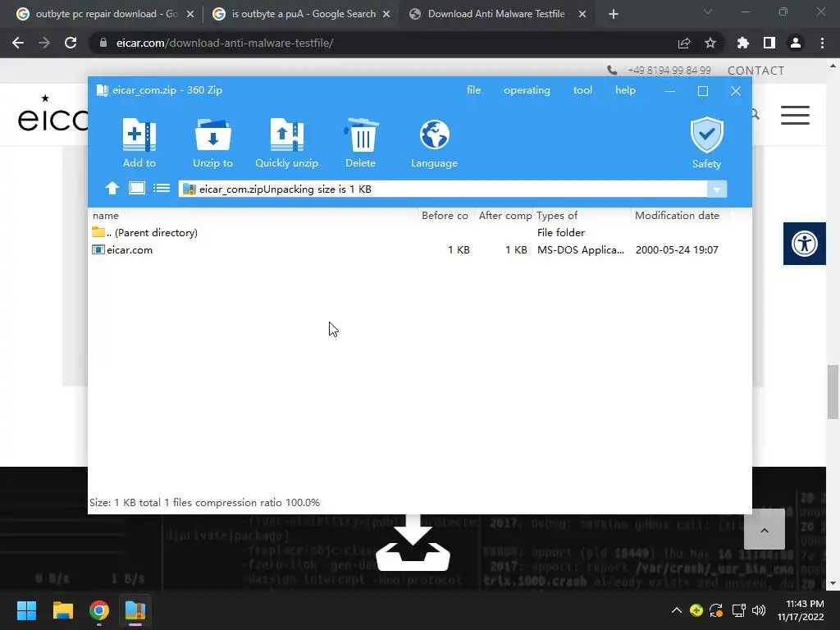
Task: Click the Chrome back arrow
Action: [18, 43]
